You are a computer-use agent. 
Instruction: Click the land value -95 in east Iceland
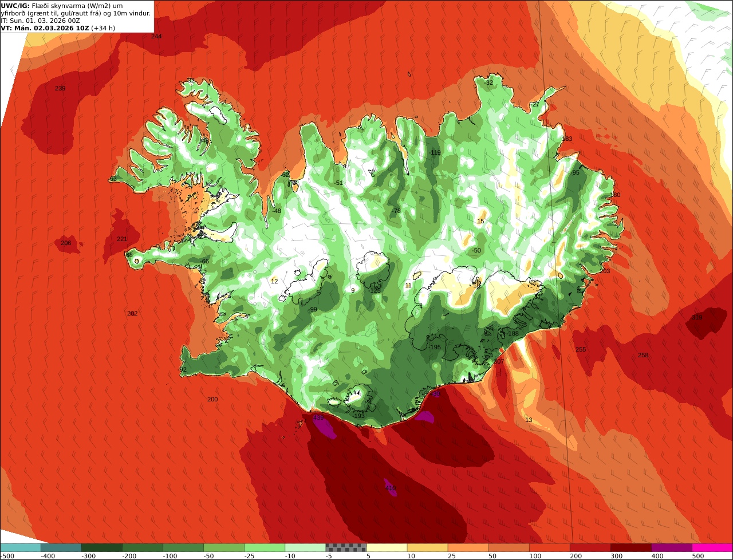coord(575,172)
